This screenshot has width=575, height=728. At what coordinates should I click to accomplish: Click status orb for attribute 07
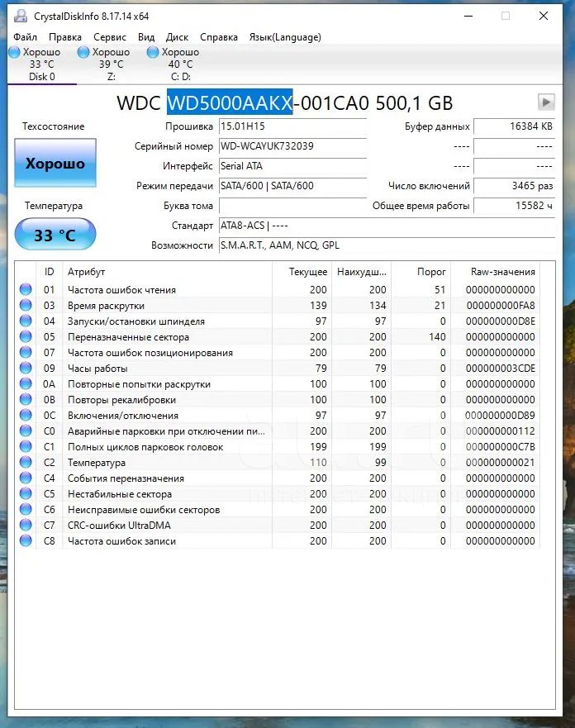26,352
